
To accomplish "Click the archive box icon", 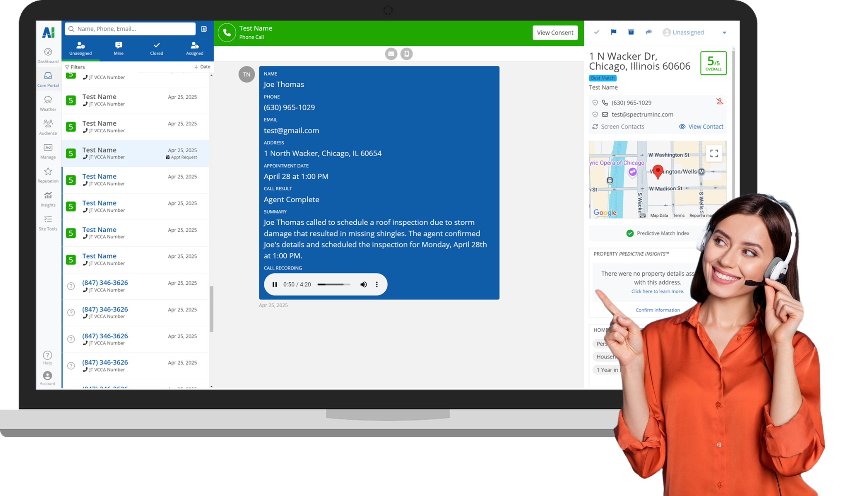I will point(631,32).
